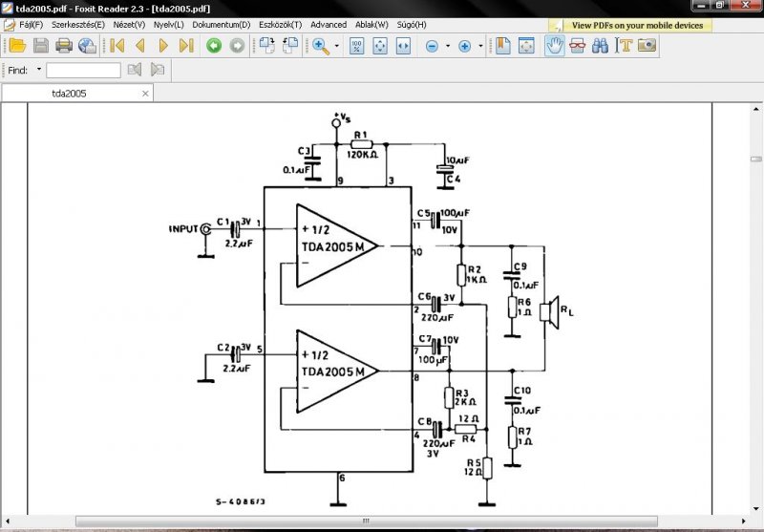Click the Foxit app icon in title bar
Screen dimensions: 764x532
[8, 9]
